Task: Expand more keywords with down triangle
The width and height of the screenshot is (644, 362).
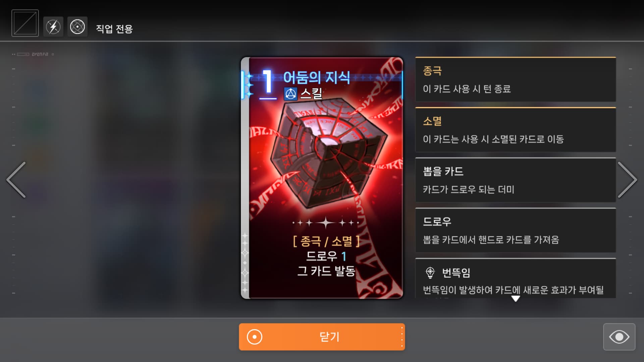Action: tap(516, 298)
